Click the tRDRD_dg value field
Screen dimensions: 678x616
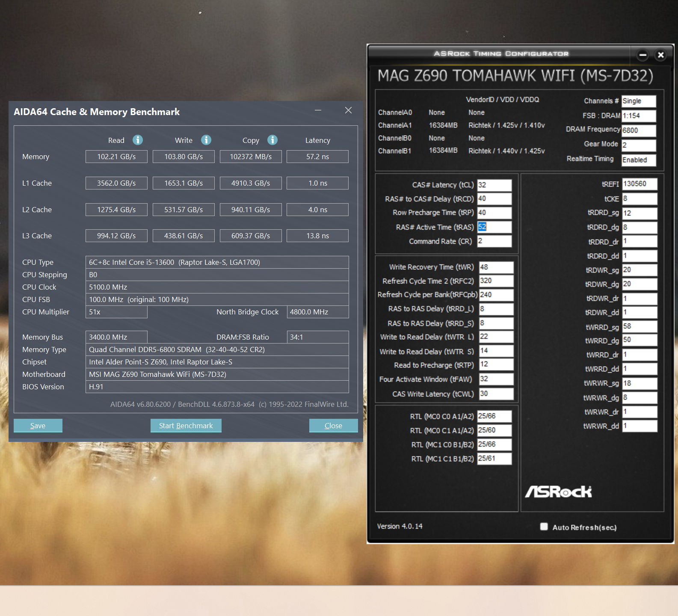pyautogui.click(x=640, y=228)
